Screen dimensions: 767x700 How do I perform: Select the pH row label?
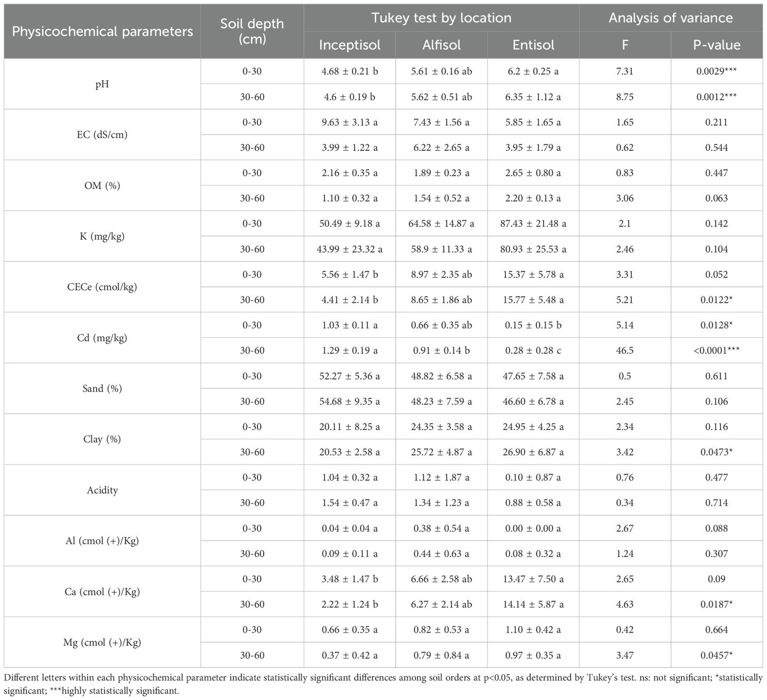[102, 84]
